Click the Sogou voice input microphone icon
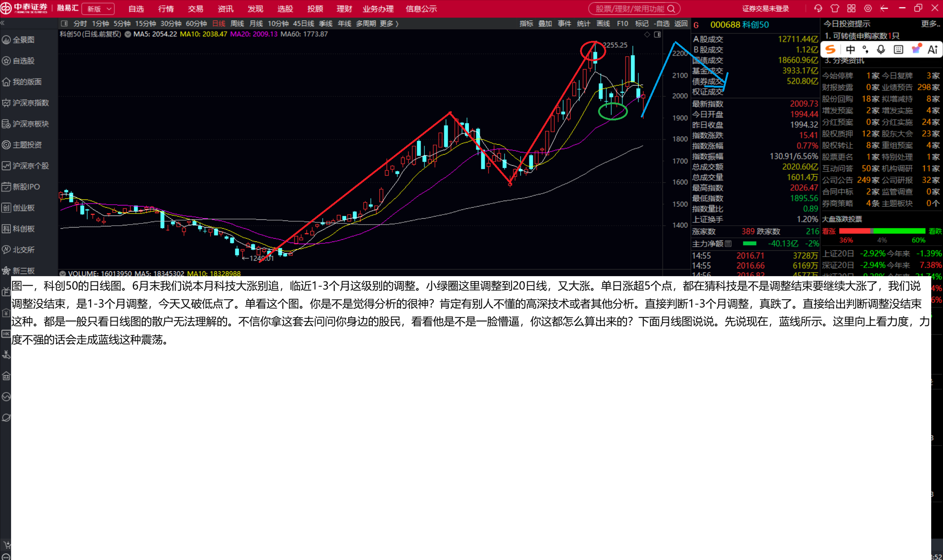The image size is (943, 560). (x=880, y=49)
